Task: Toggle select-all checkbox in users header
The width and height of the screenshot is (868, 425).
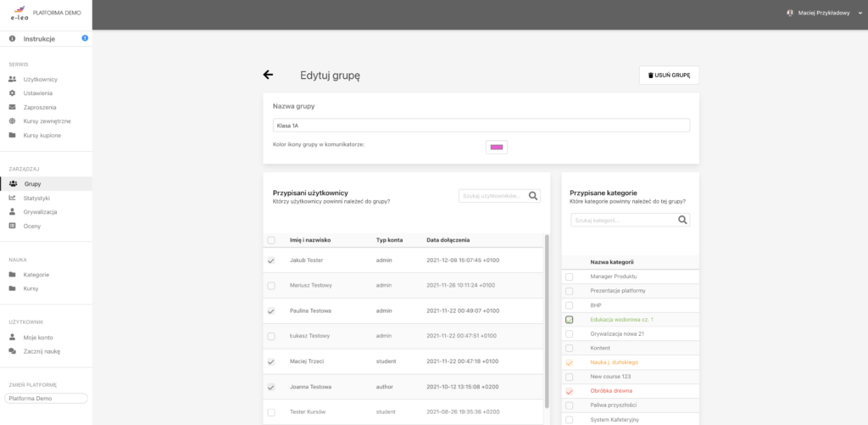Action: pos(271,240)
